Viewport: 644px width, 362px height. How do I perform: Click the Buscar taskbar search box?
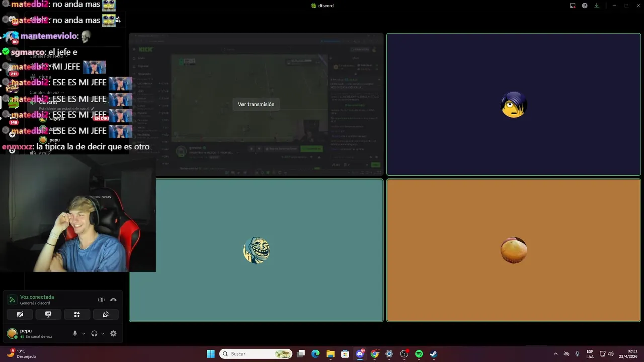tap(256, 354)
